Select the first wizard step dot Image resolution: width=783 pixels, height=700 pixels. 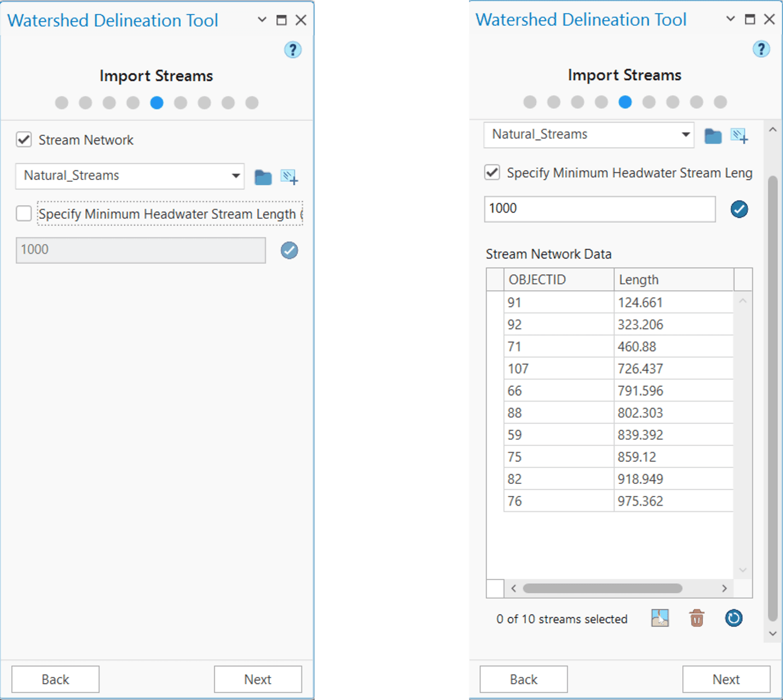pos(61,102)
